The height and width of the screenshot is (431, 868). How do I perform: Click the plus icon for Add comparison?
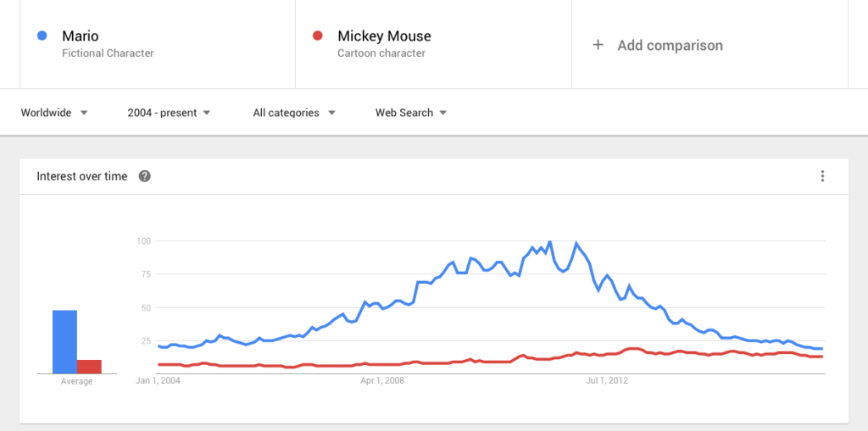click(x=598, y=45)
